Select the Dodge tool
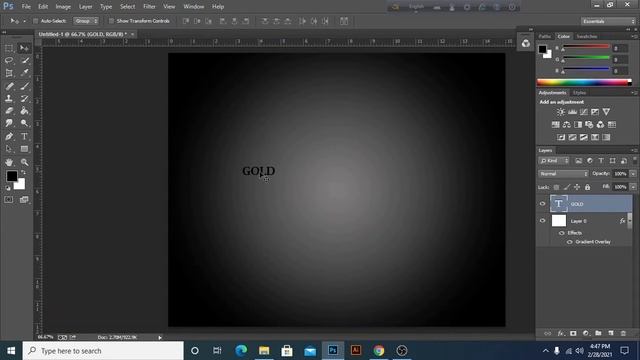The height and width of the screenshot is (360, 640). [24, 123]
